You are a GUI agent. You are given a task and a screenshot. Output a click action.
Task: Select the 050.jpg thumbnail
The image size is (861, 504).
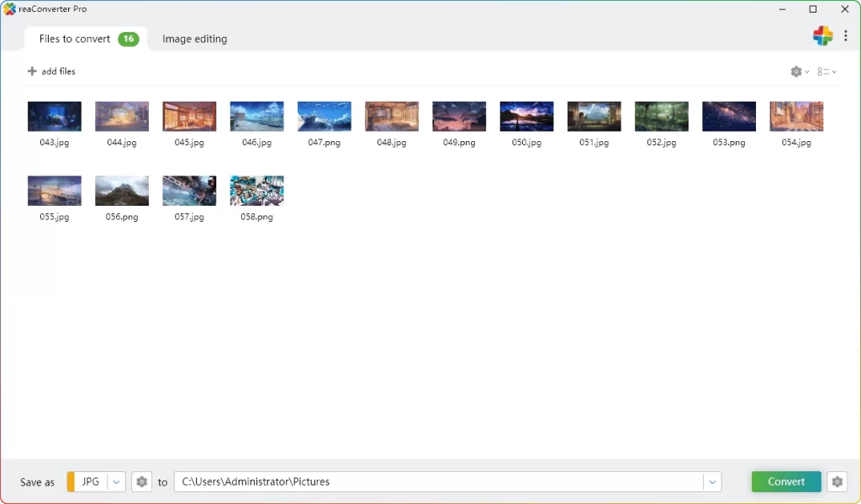tap(526, 116)
